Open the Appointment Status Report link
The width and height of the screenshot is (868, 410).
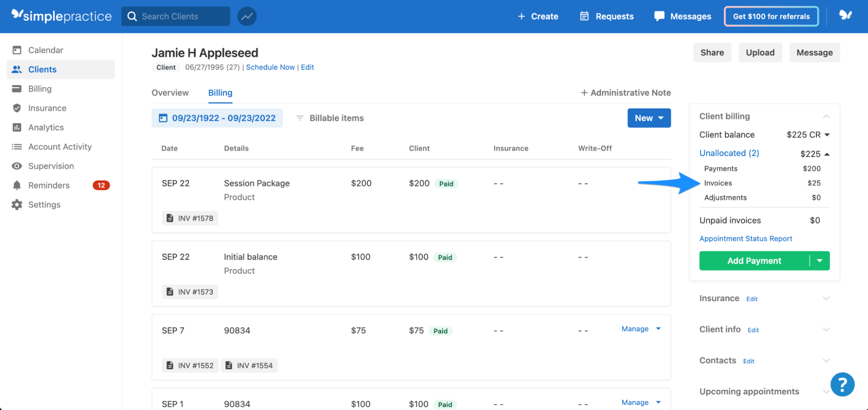(746, 239)
